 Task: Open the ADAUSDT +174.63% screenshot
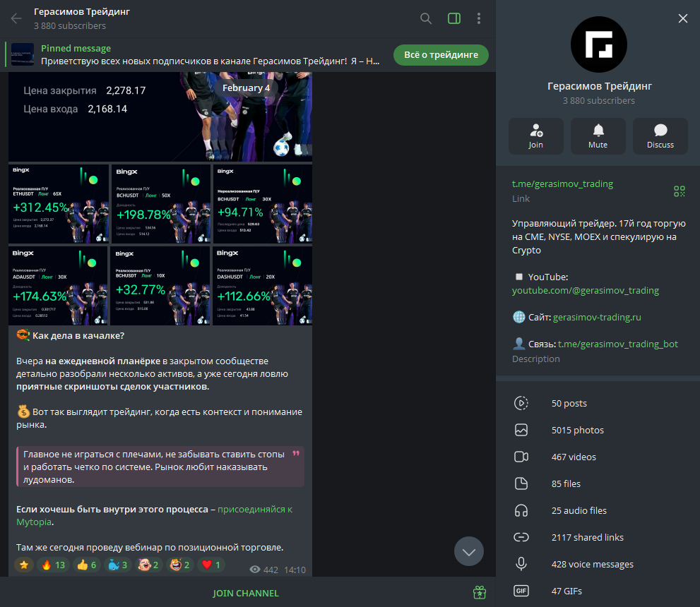click(58, 285)
